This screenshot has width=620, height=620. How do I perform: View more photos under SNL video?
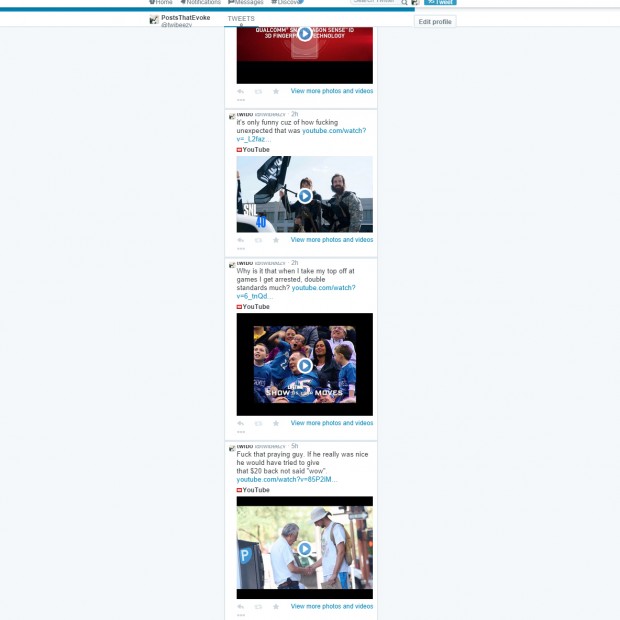(x=332, y=240)
